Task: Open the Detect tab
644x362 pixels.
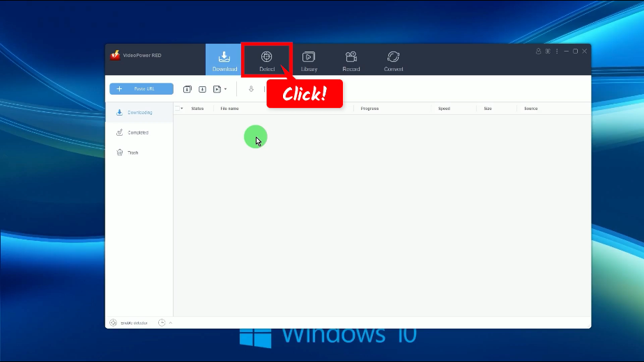Action: [x=266, y=60]
